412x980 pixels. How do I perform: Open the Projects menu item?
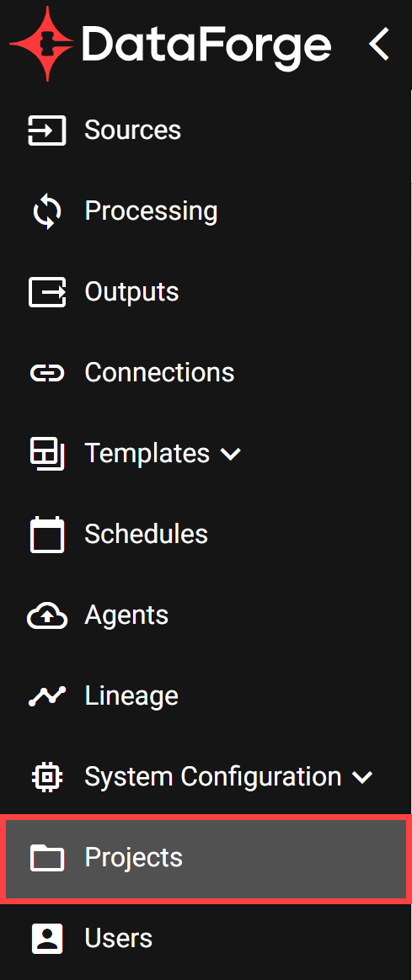[x=206, y=858]
